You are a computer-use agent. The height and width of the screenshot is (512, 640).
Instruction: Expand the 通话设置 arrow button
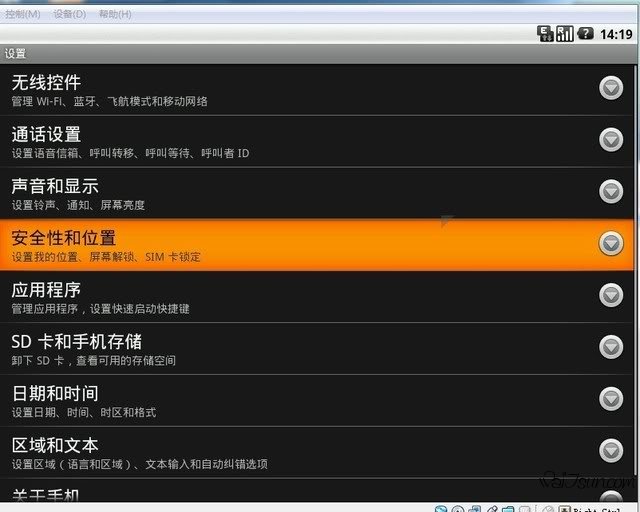611,140
